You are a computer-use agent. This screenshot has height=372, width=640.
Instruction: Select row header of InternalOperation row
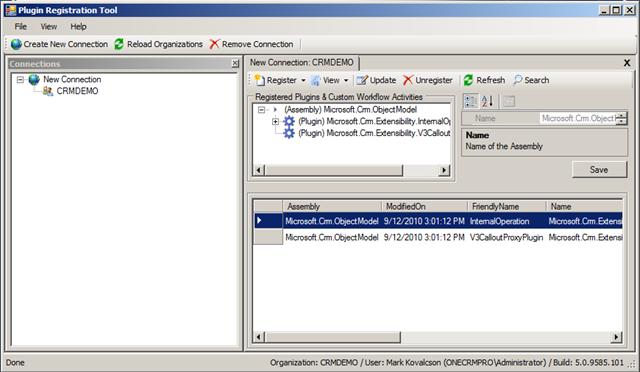268,221
